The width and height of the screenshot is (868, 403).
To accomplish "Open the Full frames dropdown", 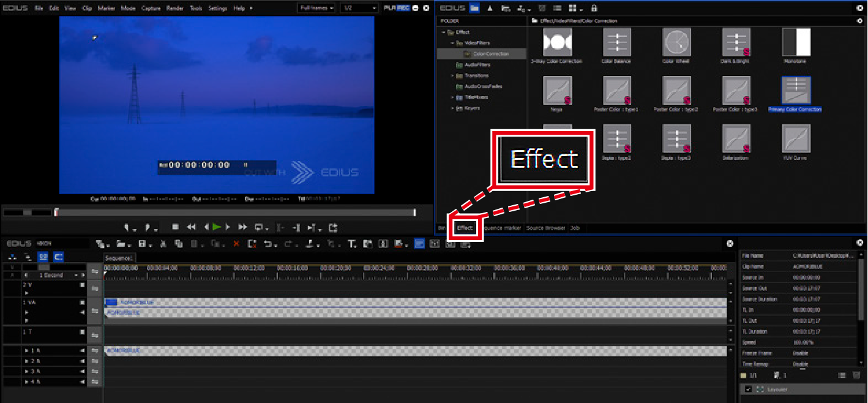I will pyautogui.click(x=316, y=8).
